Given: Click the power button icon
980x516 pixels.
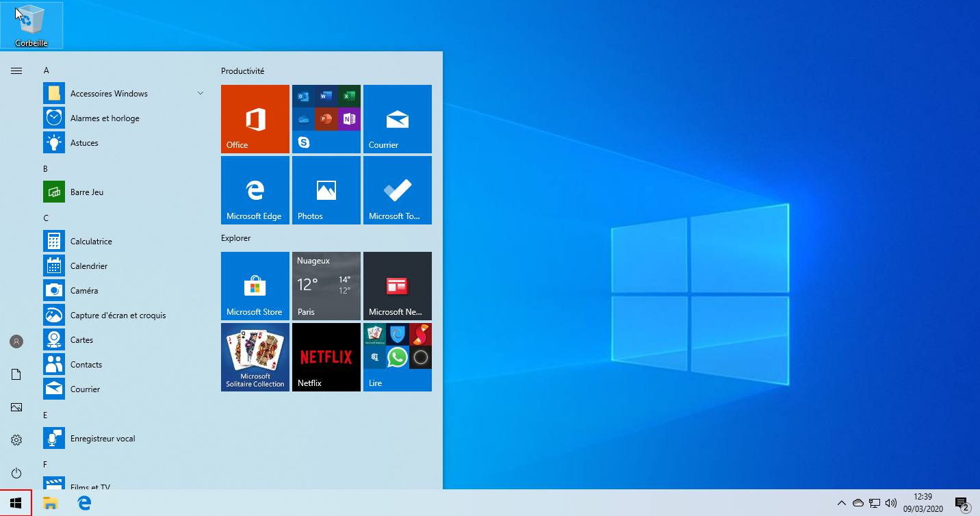Looking at the screenshot, I should tap(16, 473).
